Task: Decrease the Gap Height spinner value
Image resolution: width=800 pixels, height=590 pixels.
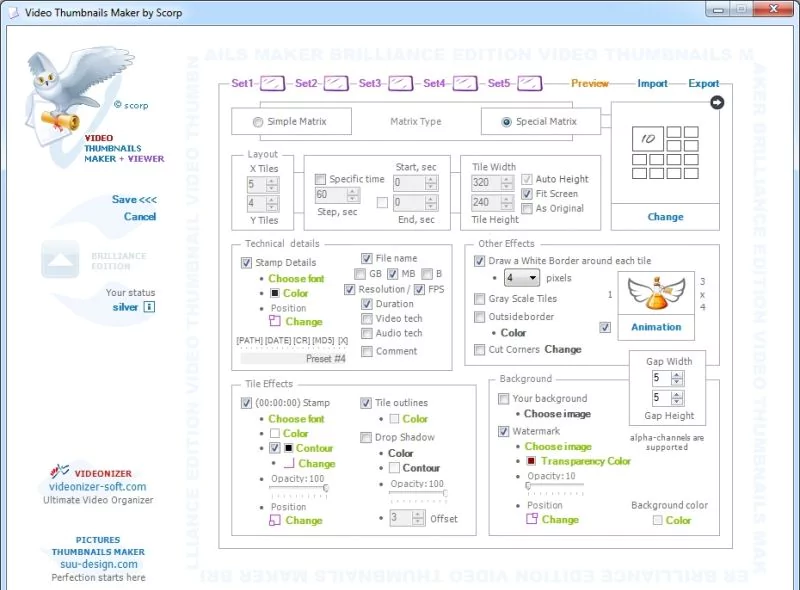Action: (678, 403)
